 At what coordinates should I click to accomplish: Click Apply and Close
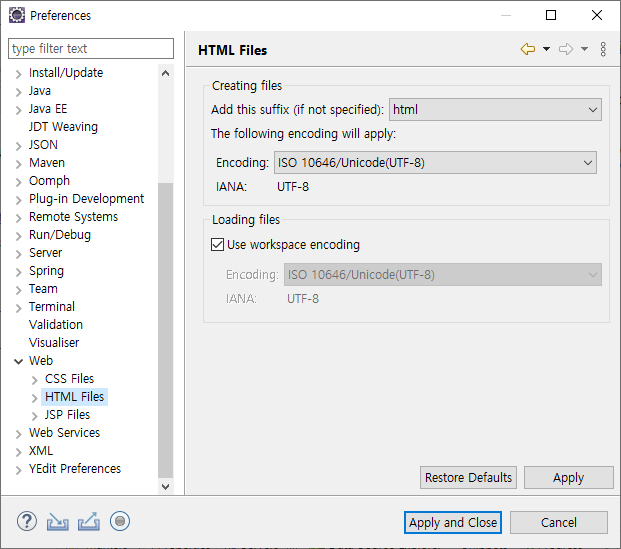point(453,522)
